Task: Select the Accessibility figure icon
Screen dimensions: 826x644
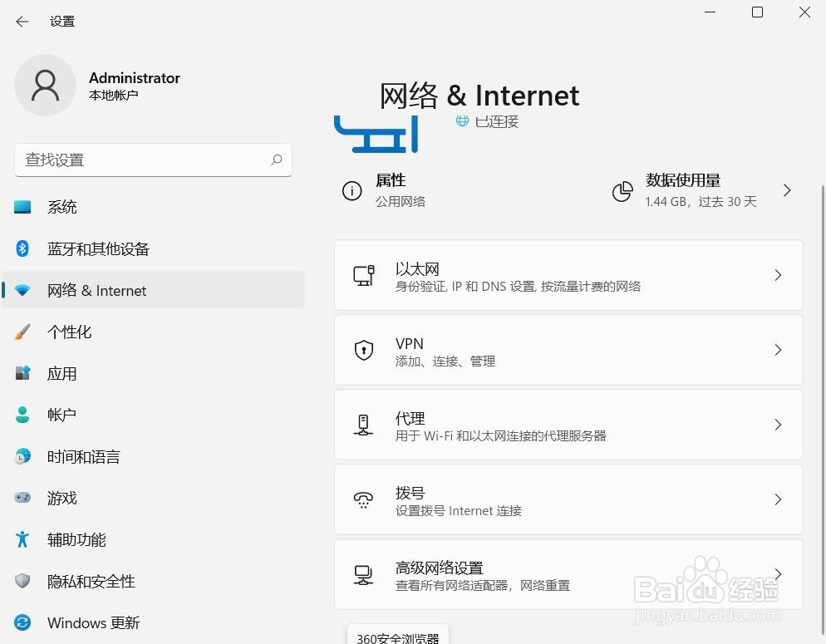Action: coord(22,539)
